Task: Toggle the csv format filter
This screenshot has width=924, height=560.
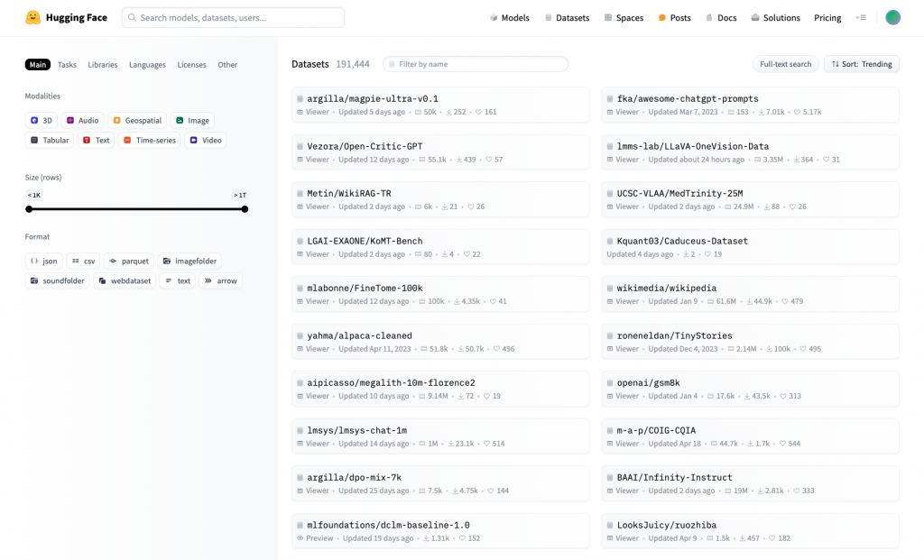Action: 84,262
